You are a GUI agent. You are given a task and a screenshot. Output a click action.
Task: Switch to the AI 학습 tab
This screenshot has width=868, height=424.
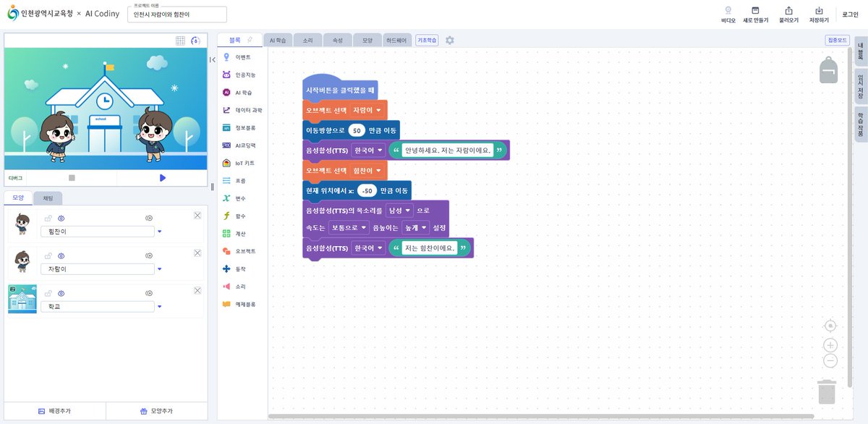pos(277,41)
